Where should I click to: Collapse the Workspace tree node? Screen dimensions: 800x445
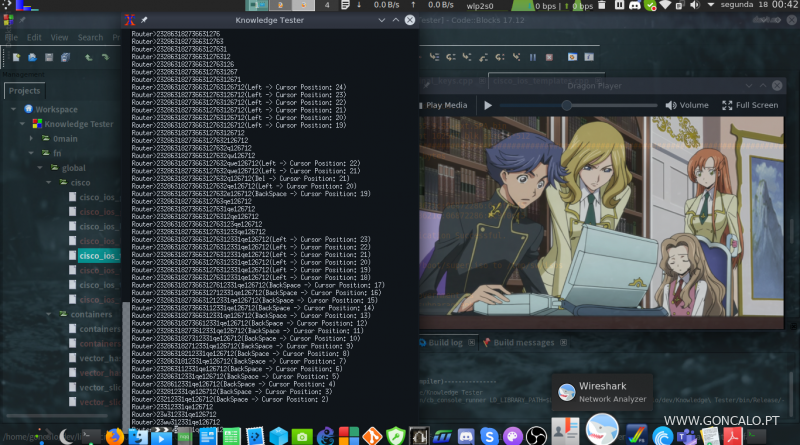point(14,109)
